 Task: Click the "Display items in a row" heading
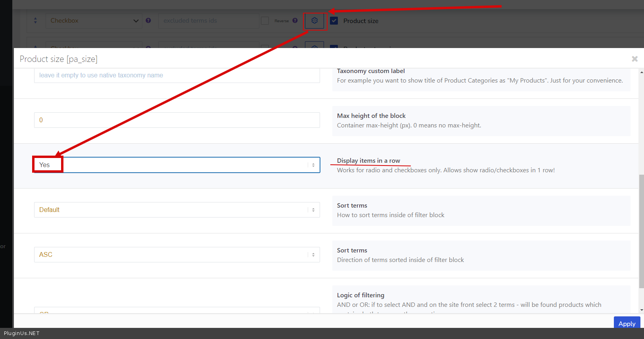pyautogui.click(x=368, y=160)
